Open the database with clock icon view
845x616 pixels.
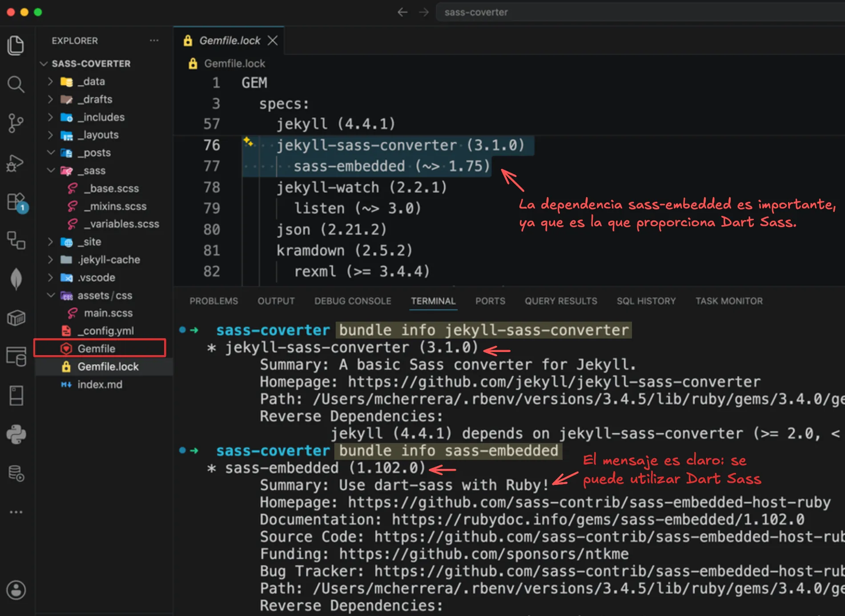(16, 473)
